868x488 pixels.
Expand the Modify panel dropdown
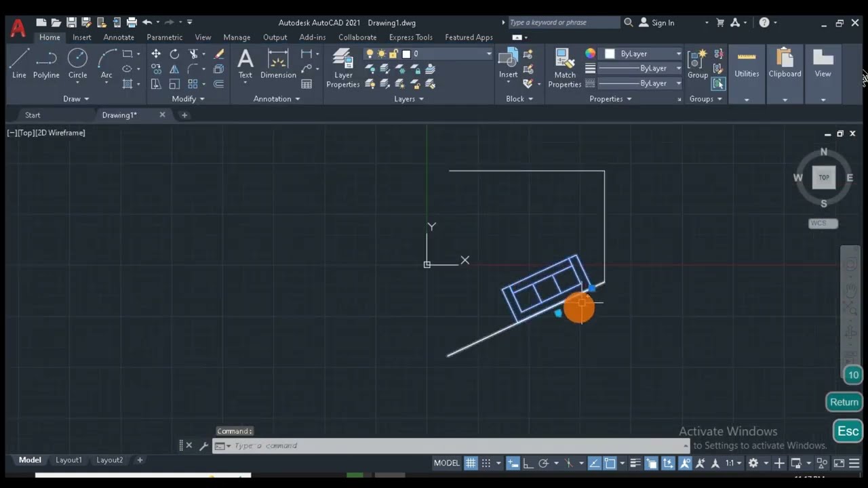pyautogui.click(x=188, y=99)
